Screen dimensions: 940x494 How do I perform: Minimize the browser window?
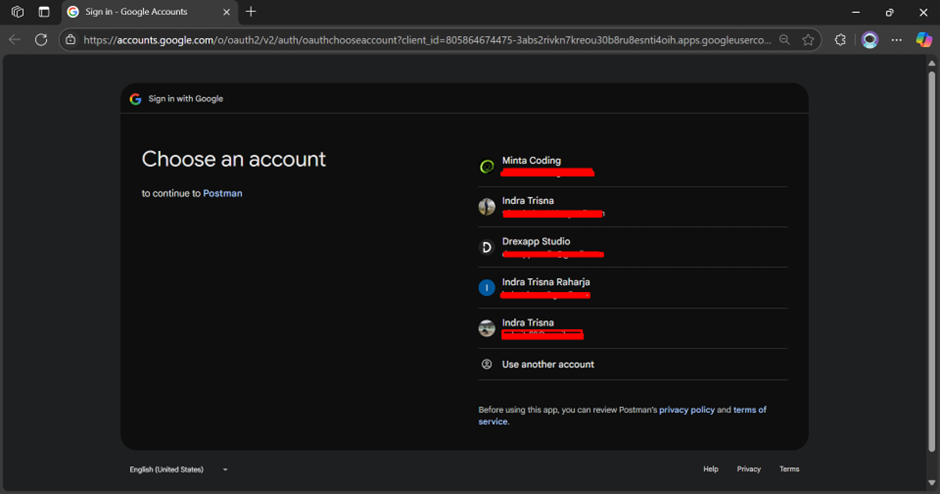856,12
